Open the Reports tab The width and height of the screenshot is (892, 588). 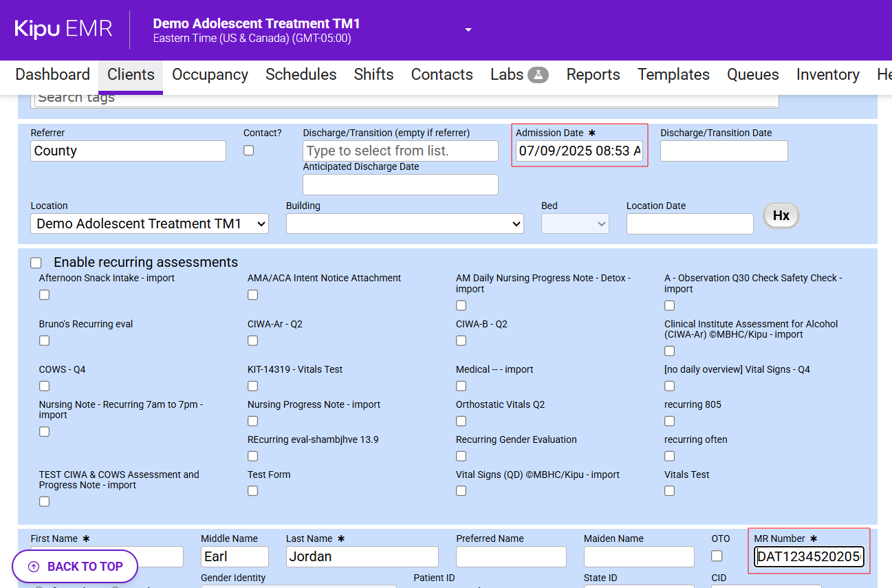pyautogui.click(x=593, y=75)
